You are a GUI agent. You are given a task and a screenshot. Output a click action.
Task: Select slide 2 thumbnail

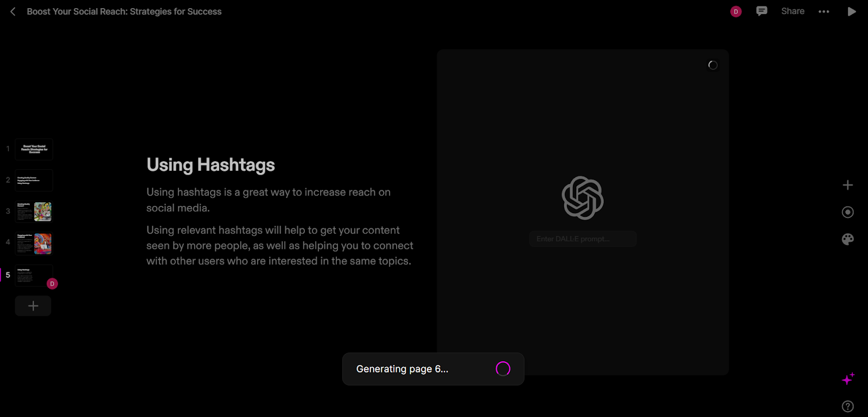[x=34, y=181]
